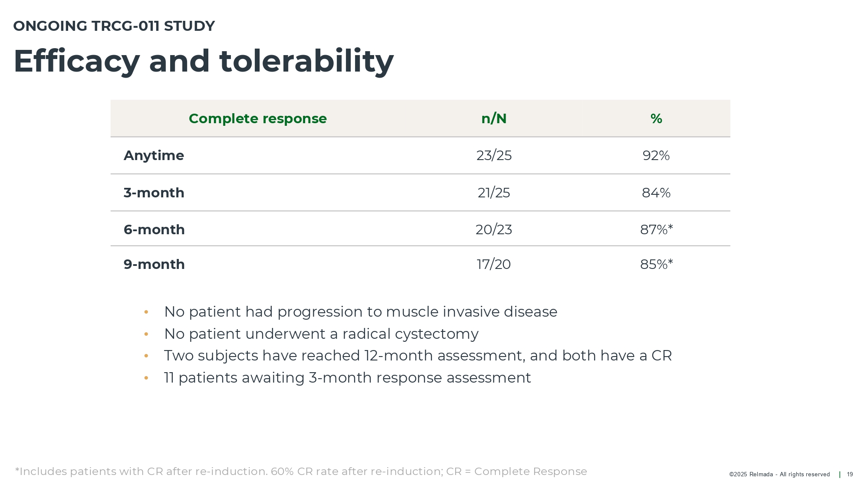Select the "11 patients awaiting" bullet line
This screenshot has height=488, width=868.
point(347,378)
